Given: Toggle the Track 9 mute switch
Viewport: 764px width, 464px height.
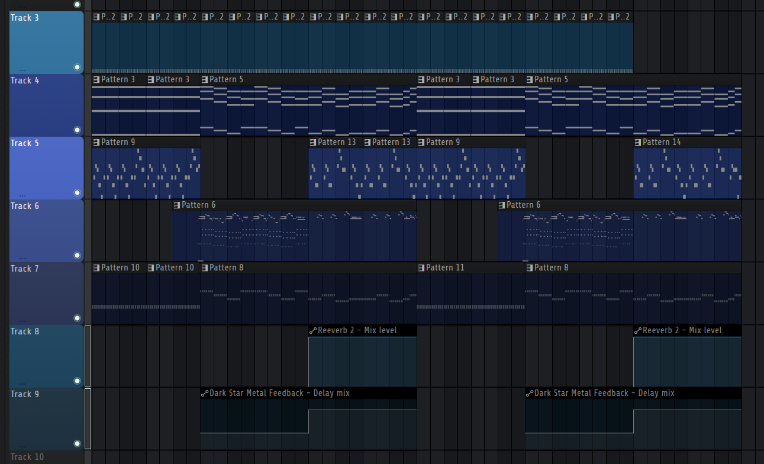Looking at the screenshot, I should [x=77, y=443].
